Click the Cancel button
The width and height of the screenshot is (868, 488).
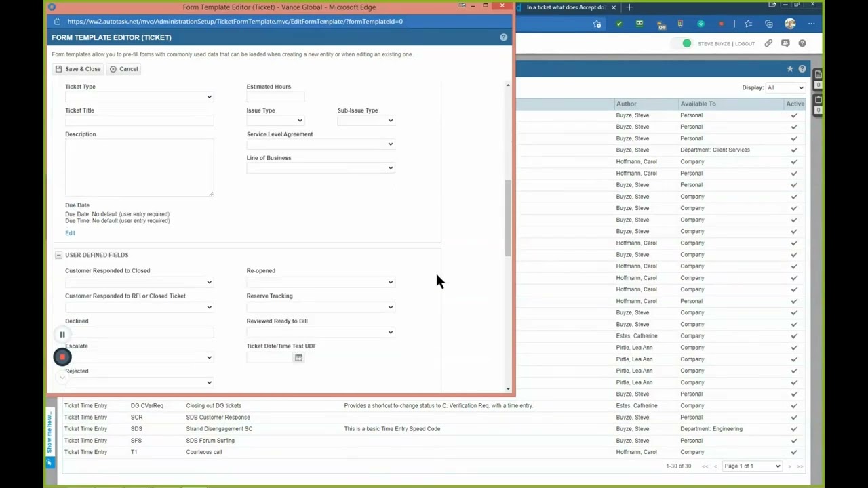[123, 69]
